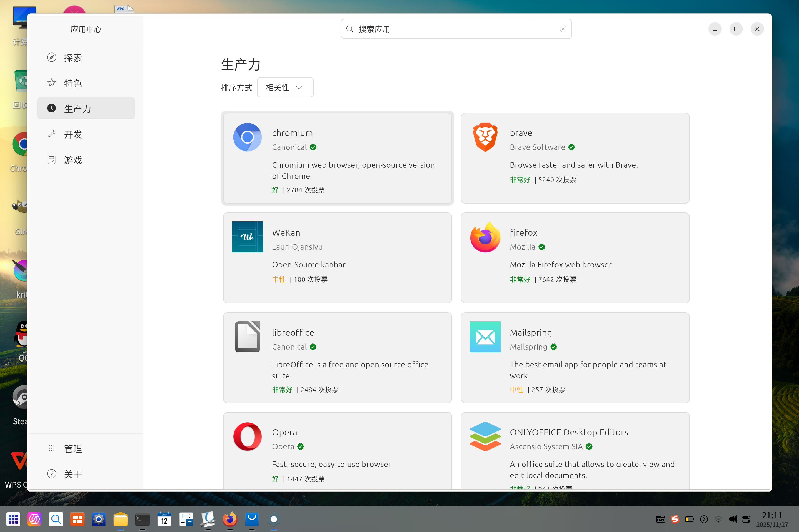Click the wrench icon next to 开发
This screenshot has height=532, width=799.
click(52, 134)
